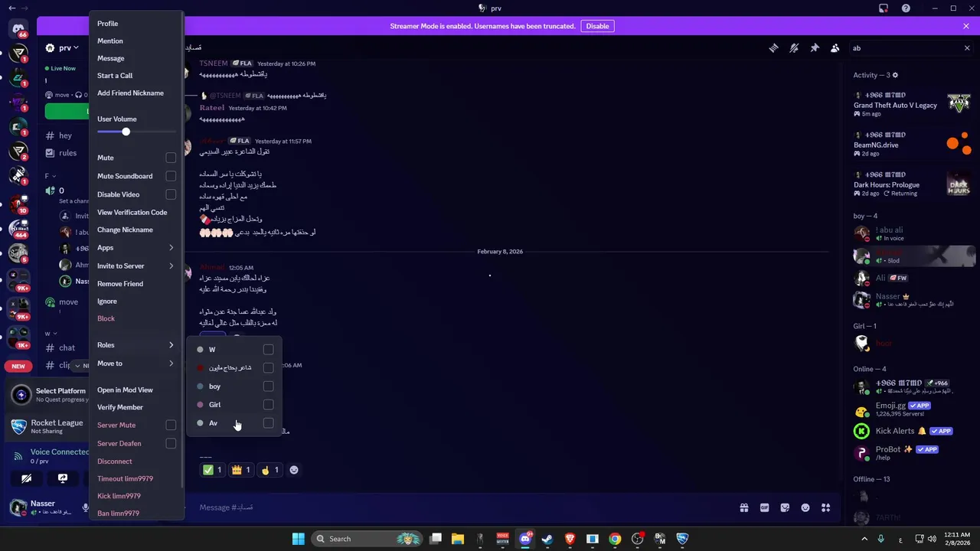This screenshot has width=980, height=551.
Task: Click Grand Theft Auto V Legacy game icon
Action: pyautogui.click(x=959, y=102)
